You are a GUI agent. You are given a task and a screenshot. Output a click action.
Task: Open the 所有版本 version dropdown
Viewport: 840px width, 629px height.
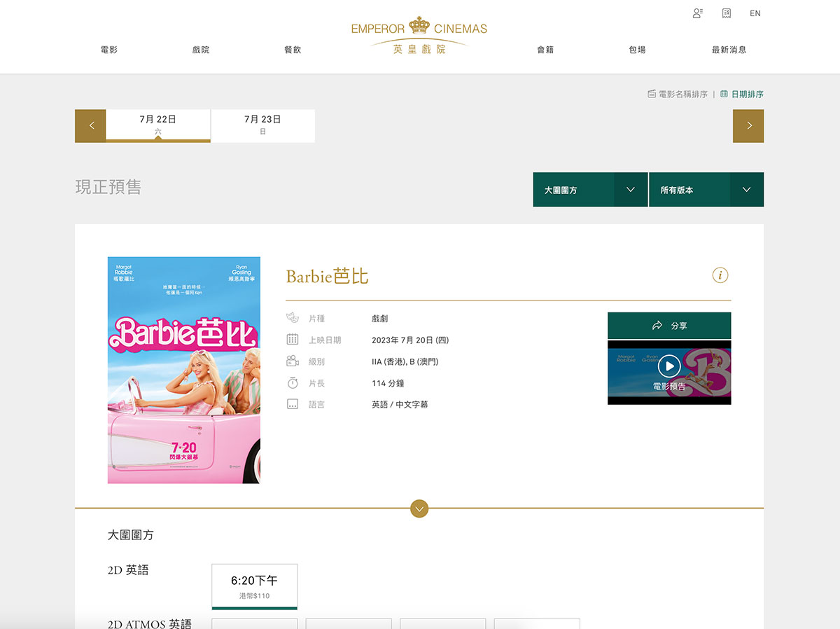coord(706,190)
